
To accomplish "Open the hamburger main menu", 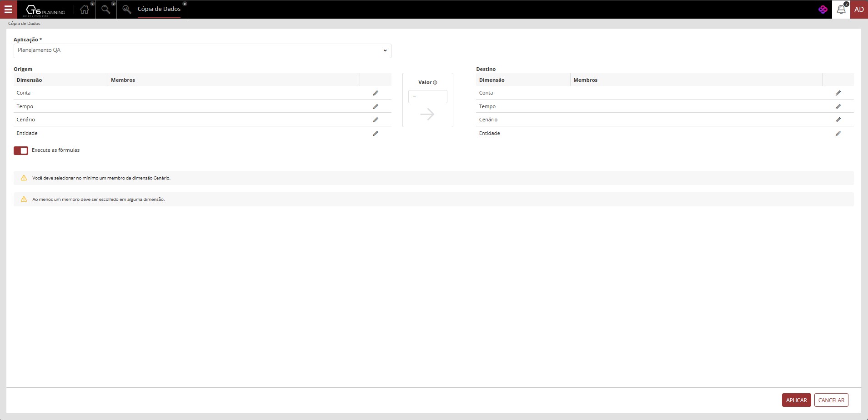I will [8, 9].
